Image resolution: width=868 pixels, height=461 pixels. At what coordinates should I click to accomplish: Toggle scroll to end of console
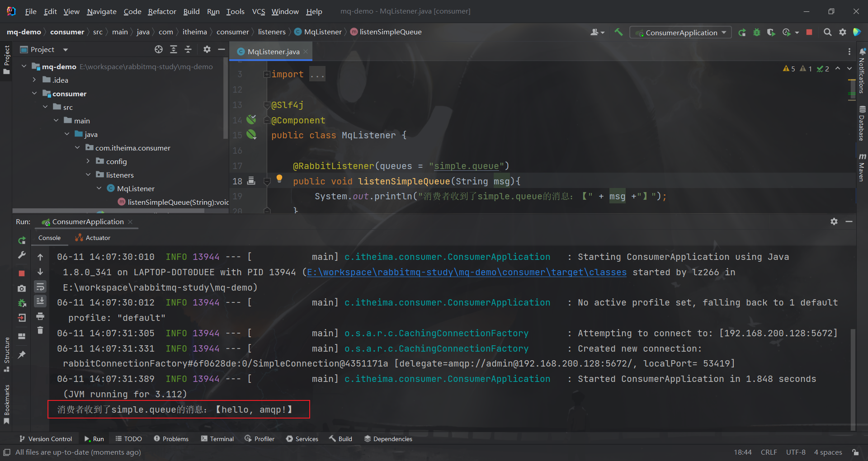point(40,301)
